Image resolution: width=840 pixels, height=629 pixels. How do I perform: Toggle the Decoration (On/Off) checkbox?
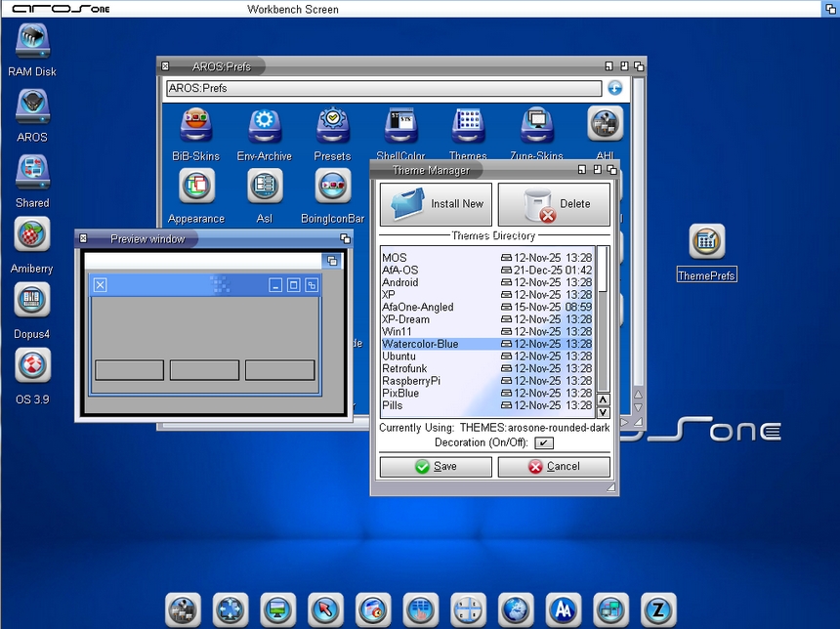tap(543, 443)
